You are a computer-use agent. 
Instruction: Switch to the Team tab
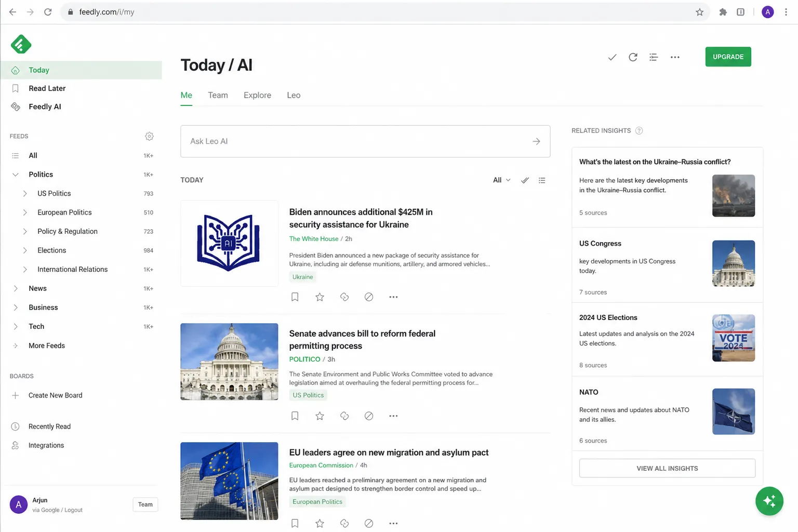click(218, 95)
